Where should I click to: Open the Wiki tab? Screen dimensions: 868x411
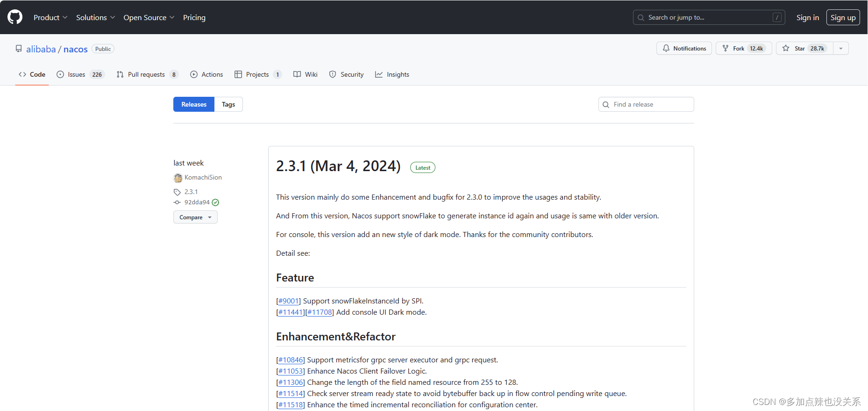coord(306,74)
